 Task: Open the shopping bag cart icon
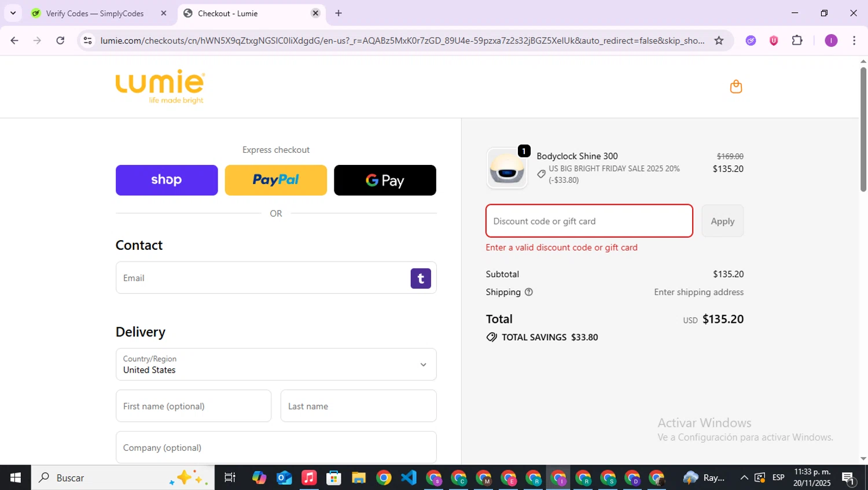[x=735, y=87]
